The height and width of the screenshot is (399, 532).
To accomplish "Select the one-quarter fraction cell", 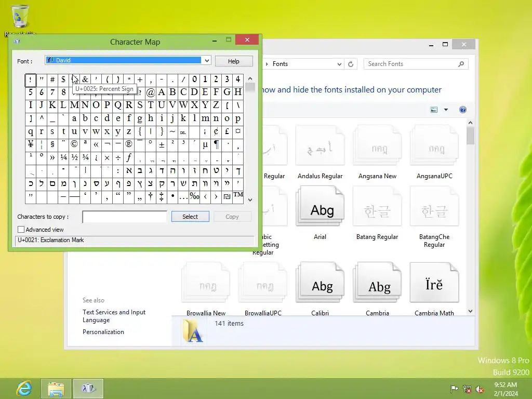I will pos(63,157).
